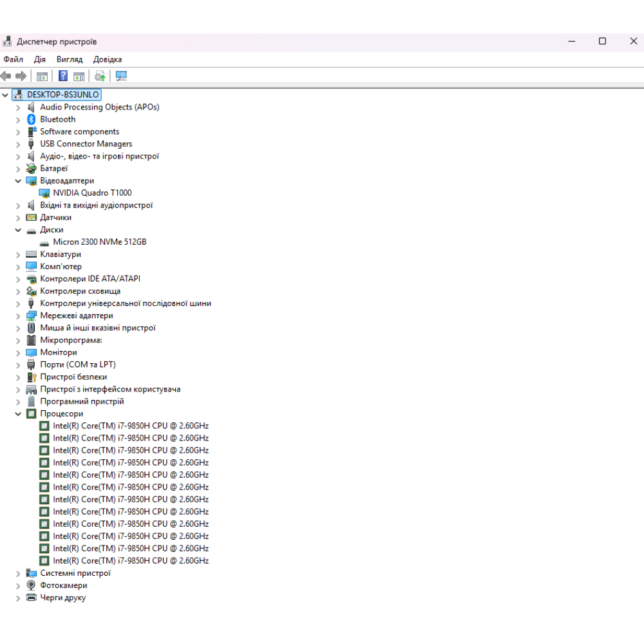Viewport: 644px width, 644px height.
Task: Click the Фотокамери webcam icon
Action: (31, 585)
